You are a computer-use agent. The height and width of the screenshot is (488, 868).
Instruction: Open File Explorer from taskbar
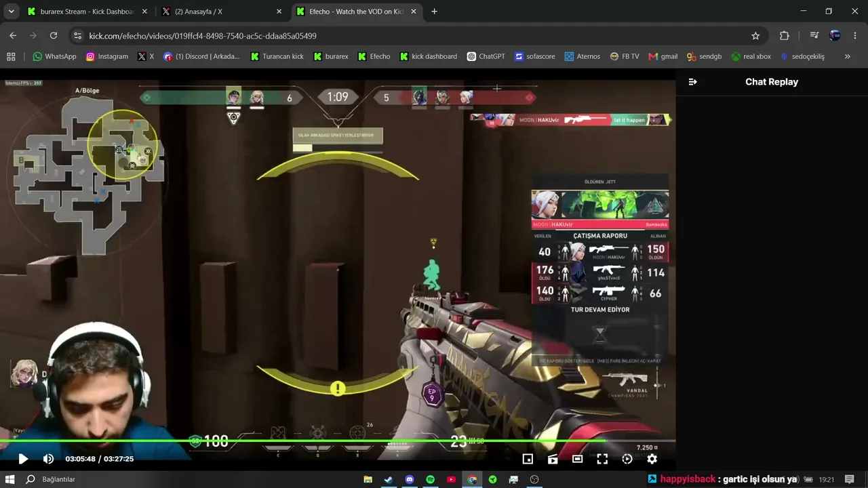point(368,479)
